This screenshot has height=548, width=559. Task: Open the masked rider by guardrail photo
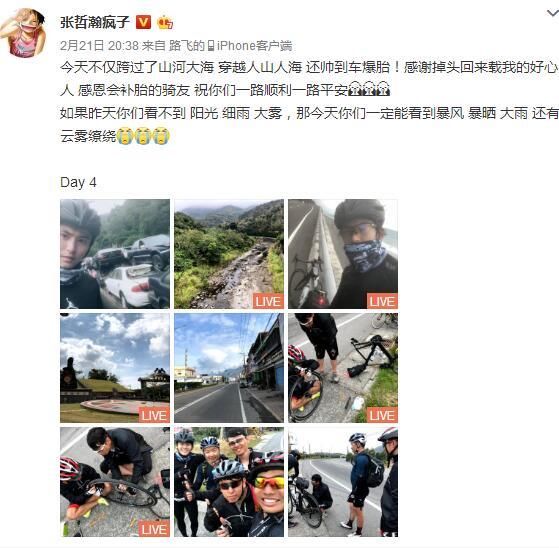click(343, 254)
